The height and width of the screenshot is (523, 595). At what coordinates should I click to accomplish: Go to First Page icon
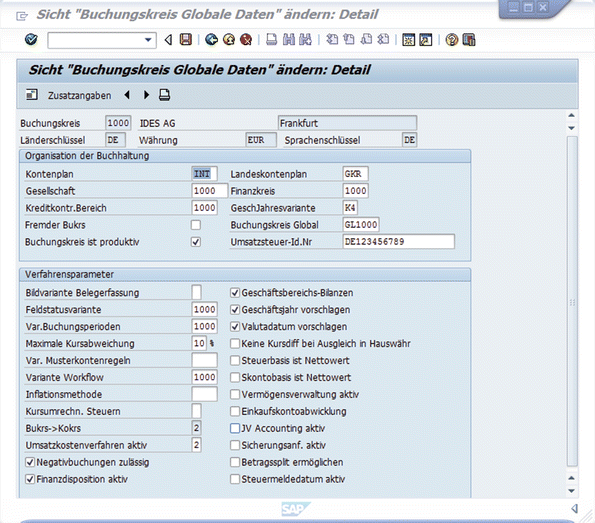pyautogui.click(x=332, y=39)
